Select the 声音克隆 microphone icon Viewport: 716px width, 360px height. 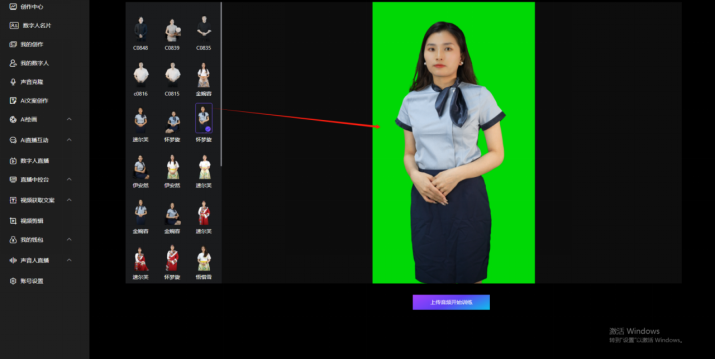coord(13,82)
